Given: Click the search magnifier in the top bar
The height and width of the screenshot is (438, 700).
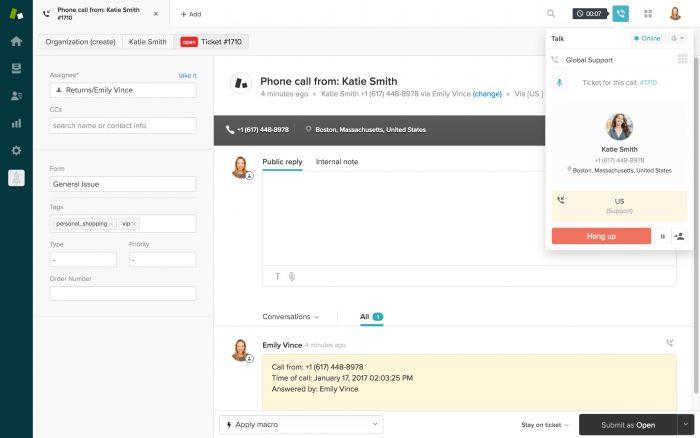Looking at the screenshot, I should click(x=551, y=14).
